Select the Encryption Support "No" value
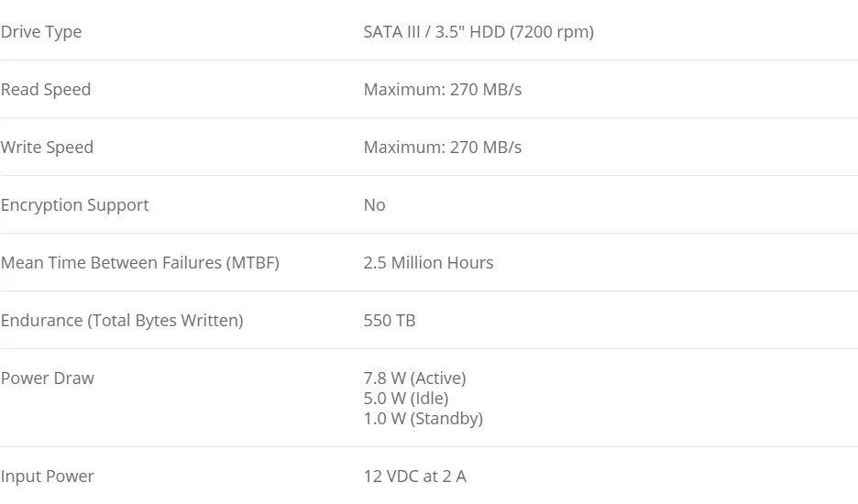Viewport: 858px width, 504px height. click(375, 204)
